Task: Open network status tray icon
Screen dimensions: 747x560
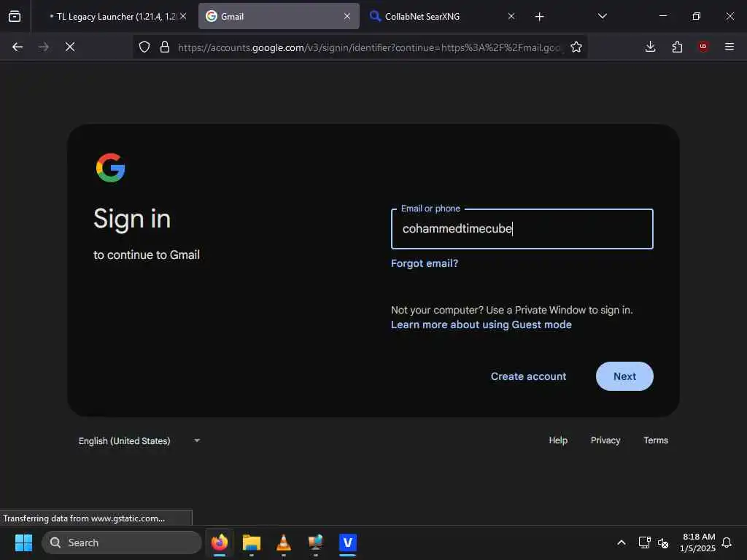Action: tap(644, 542)
